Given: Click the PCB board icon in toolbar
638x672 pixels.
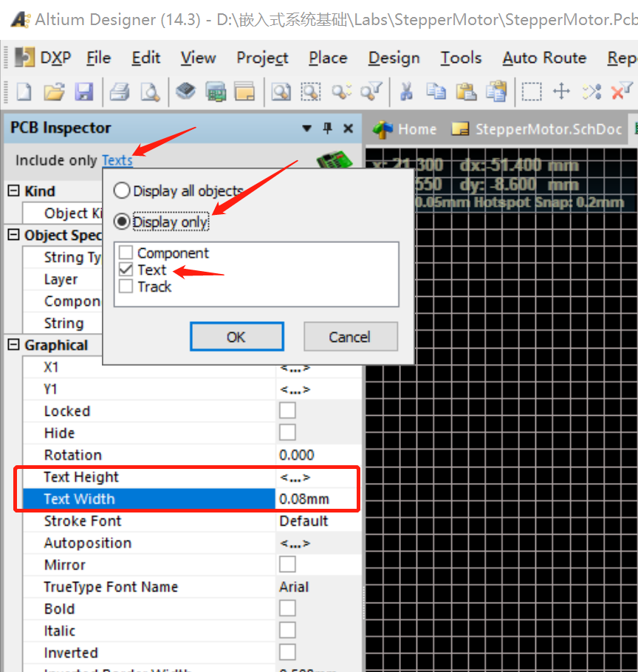Looking at the screenshot, I should (x=216, y=92).
